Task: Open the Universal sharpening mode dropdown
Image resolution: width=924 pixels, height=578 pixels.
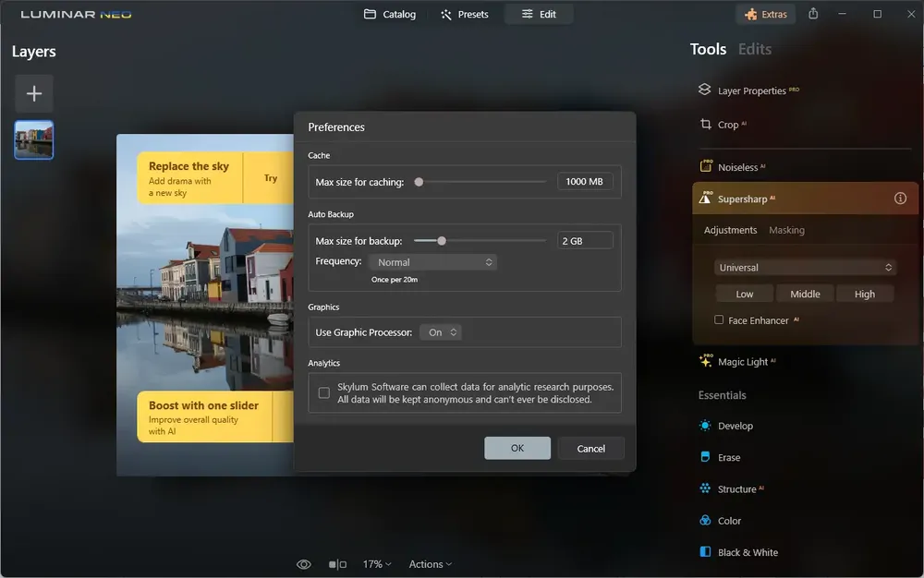Action: pos(805,267)
